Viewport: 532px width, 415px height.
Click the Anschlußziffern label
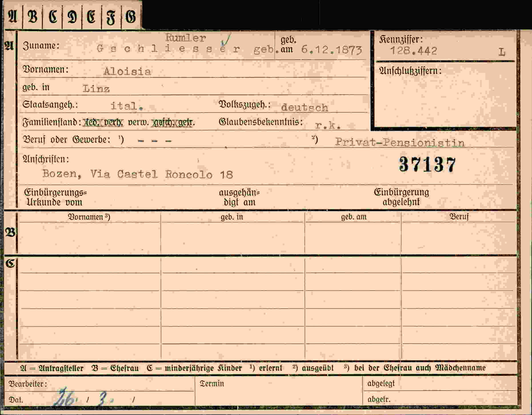click(410, 71)
